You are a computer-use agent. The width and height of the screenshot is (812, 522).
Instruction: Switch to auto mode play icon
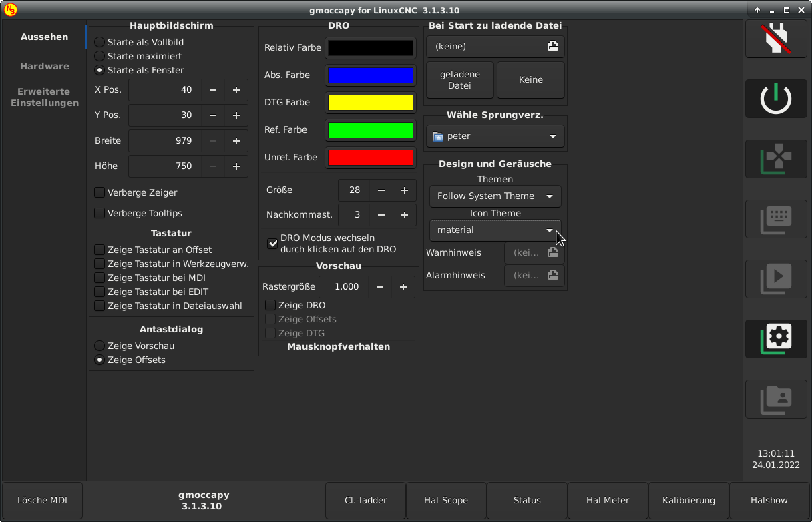pyautogui.click(x=776, y=279)
